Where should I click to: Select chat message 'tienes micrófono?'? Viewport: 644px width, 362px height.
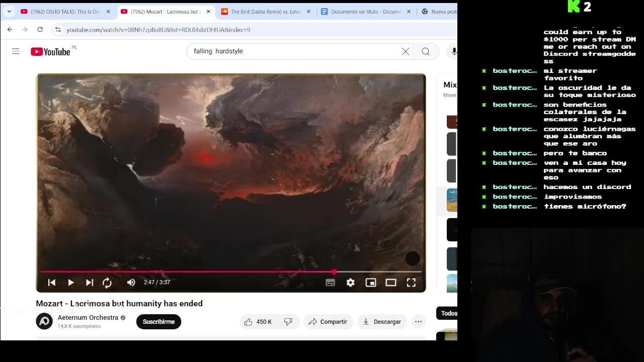[x=585, y=207]
